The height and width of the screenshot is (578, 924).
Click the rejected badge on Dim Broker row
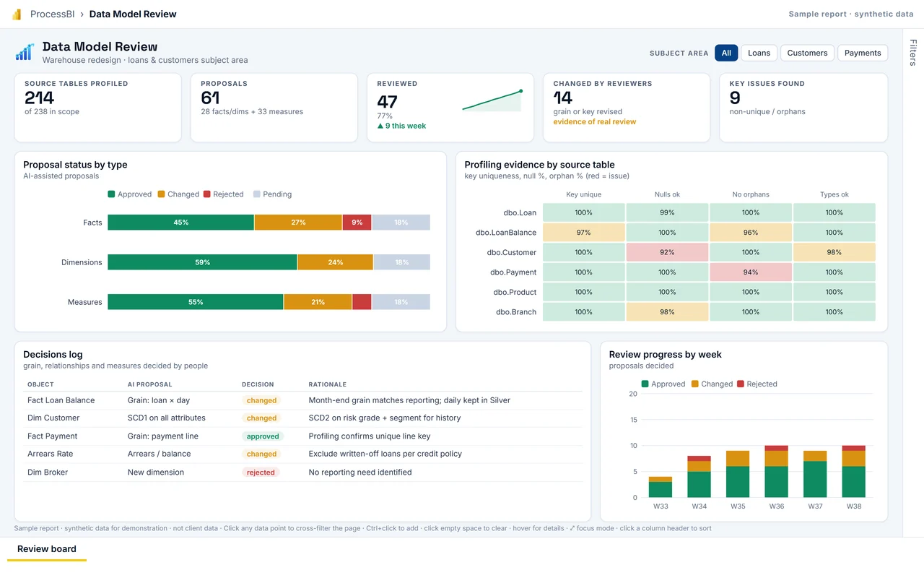point(261,473)
